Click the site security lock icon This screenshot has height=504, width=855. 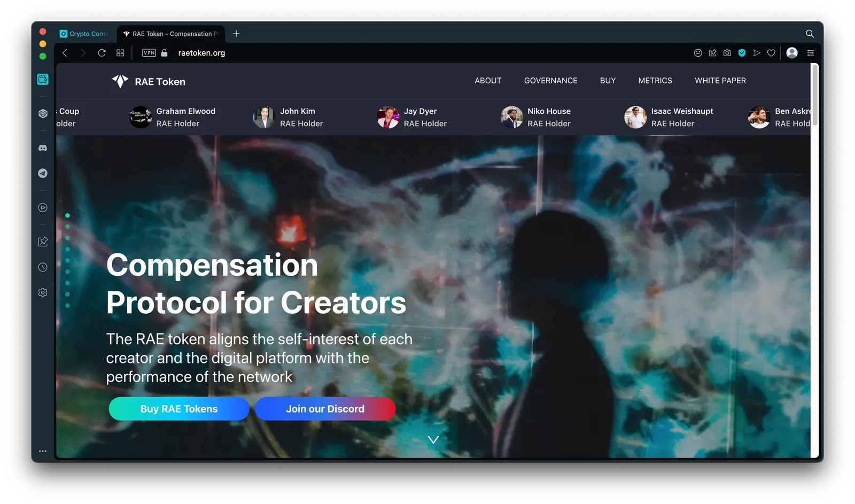(165, 53)
